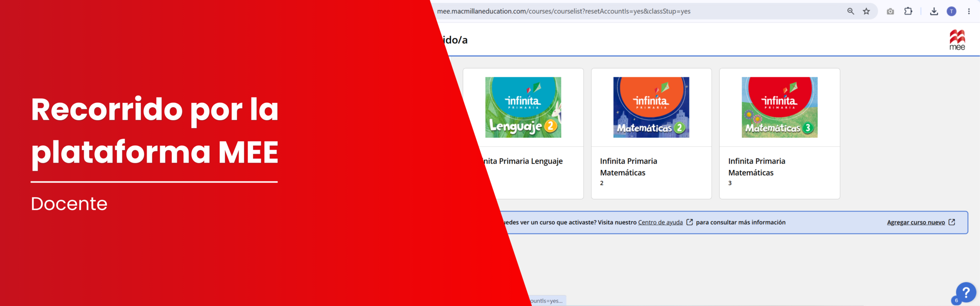Open the Centro de ayuda link
The image size is (980, 306).
coord(660,222)
